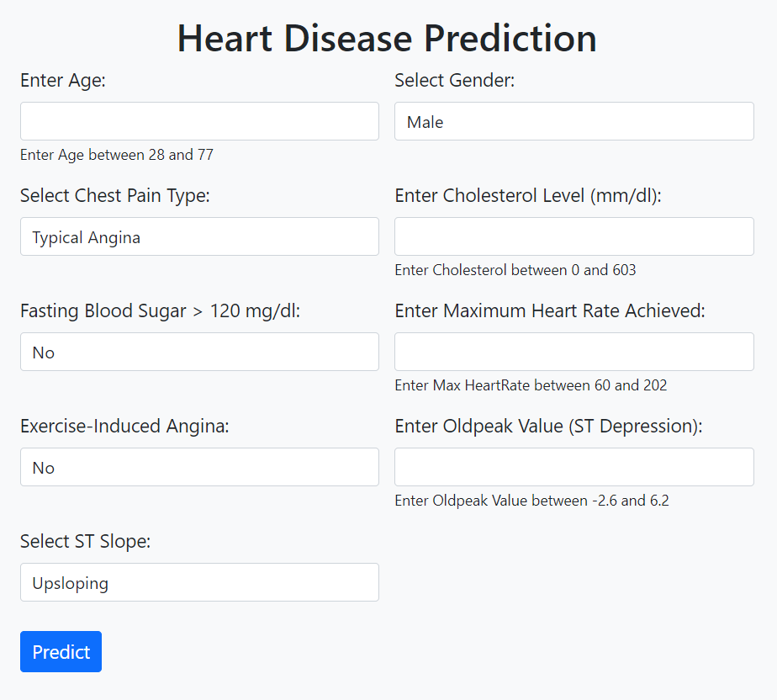Click the 'Select Chest Pain Type:' label

[115, 195]
